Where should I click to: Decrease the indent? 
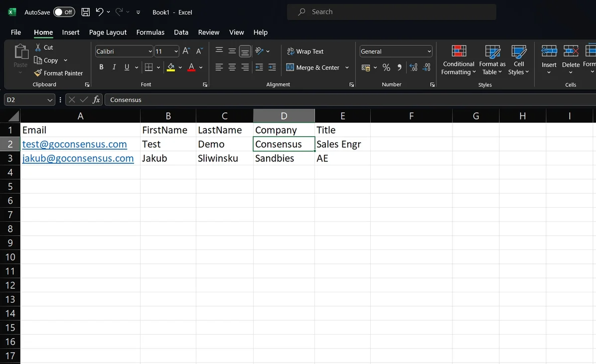pos(259,67)
